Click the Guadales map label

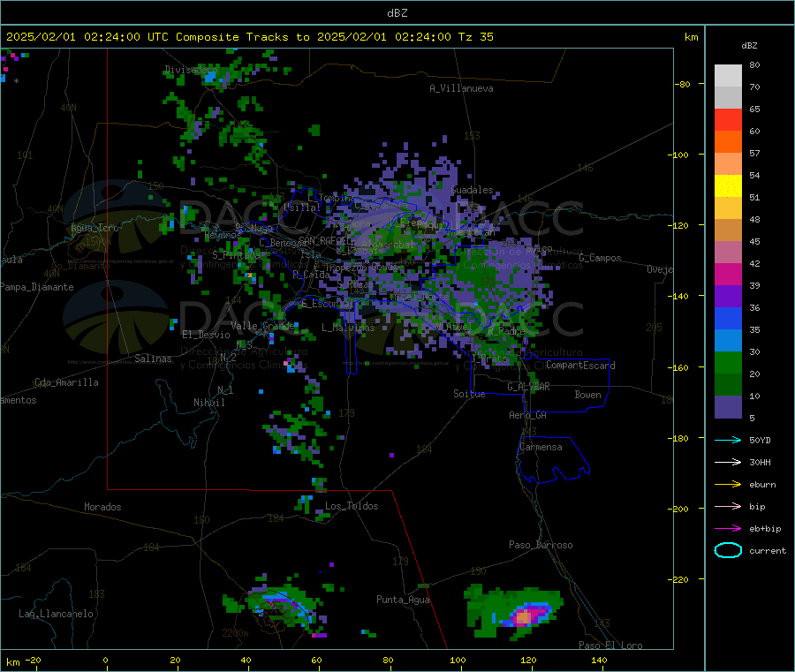coord(472,190)
